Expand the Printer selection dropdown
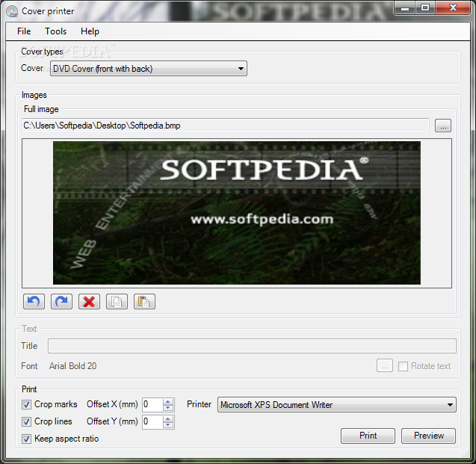Screen dimensions: 476x464 point(337,405)
